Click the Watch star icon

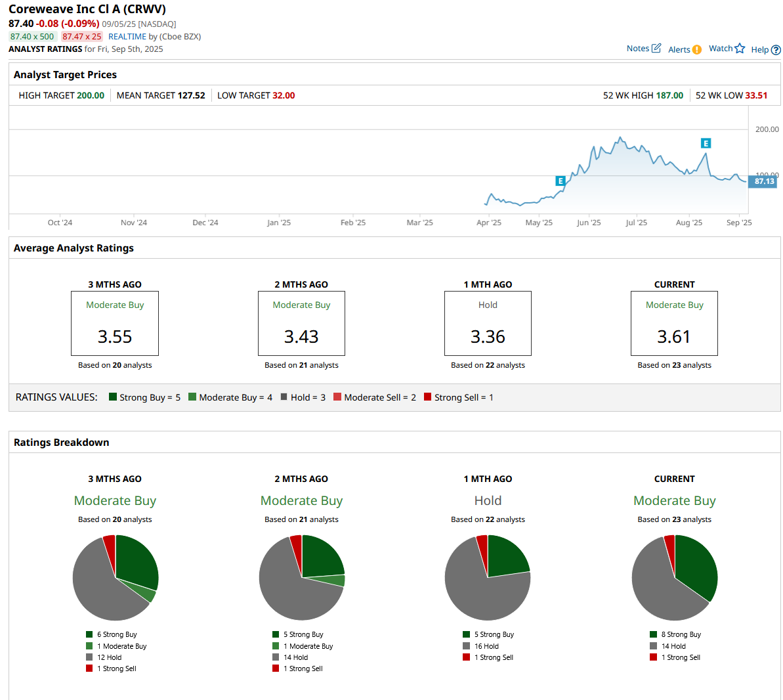point(740,49)
